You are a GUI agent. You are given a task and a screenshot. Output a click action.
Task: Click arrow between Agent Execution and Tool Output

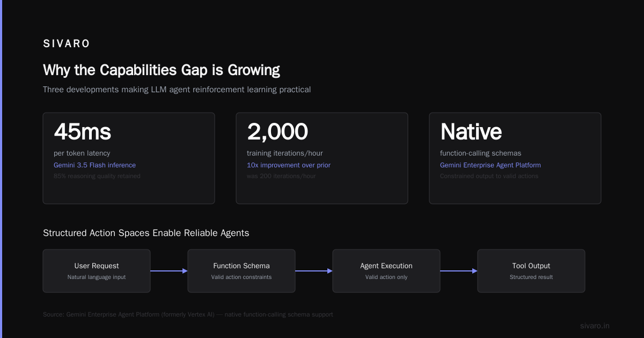[459, 271]
